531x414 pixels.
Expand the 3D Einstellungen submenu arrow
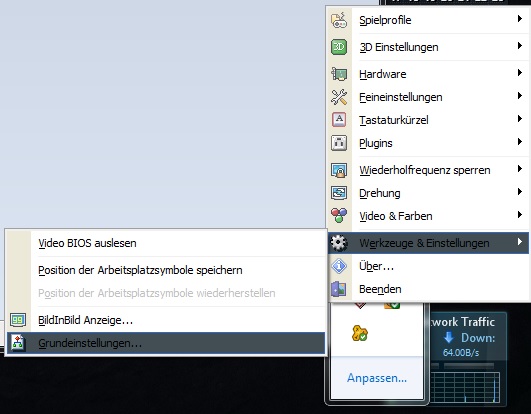pyautogui.click(x=519, y=45)
